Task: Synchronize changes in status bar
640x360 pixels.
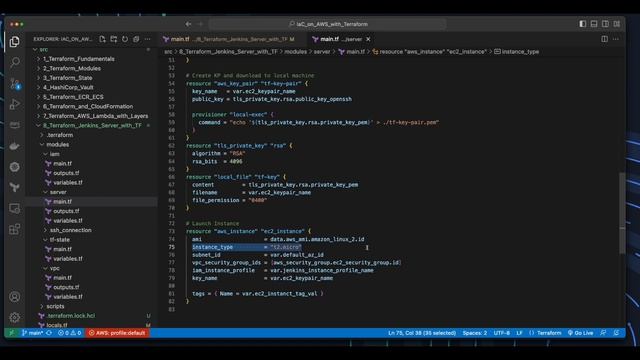Action: (x=49, y=333)
